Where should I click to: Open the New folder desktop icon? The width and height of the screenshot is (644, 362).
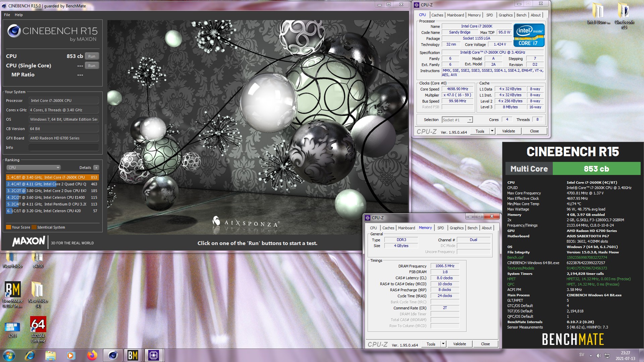(x=13, y=260)
